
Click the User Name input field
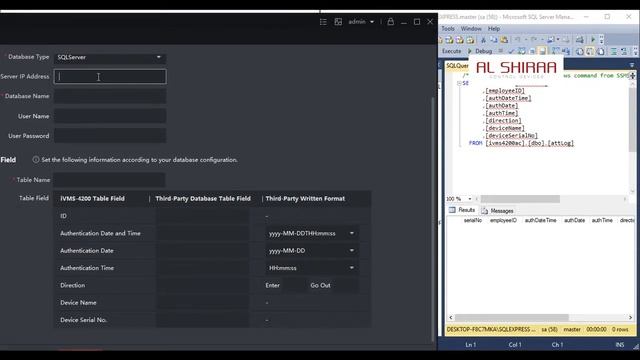click(x=110, y=116)
